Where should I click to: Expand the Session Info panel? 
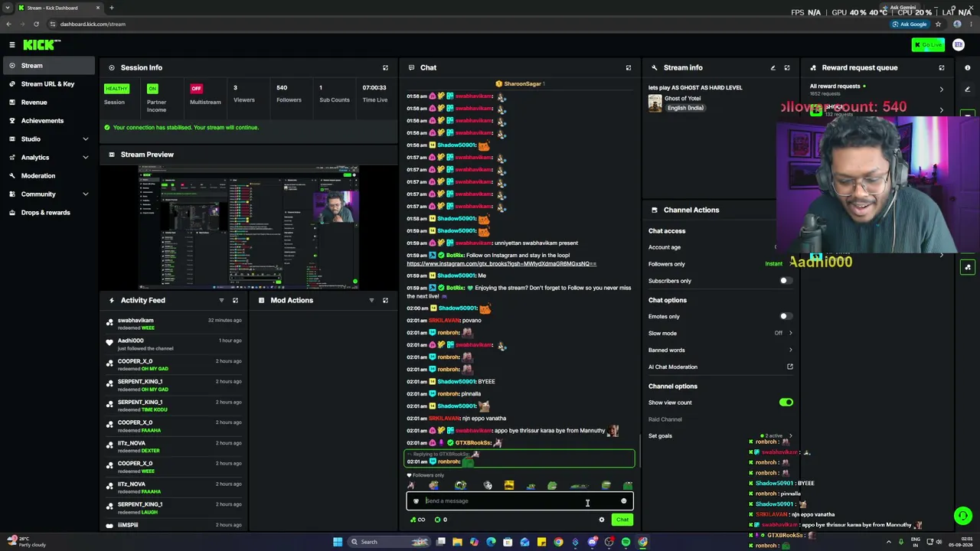pos(385,67)
